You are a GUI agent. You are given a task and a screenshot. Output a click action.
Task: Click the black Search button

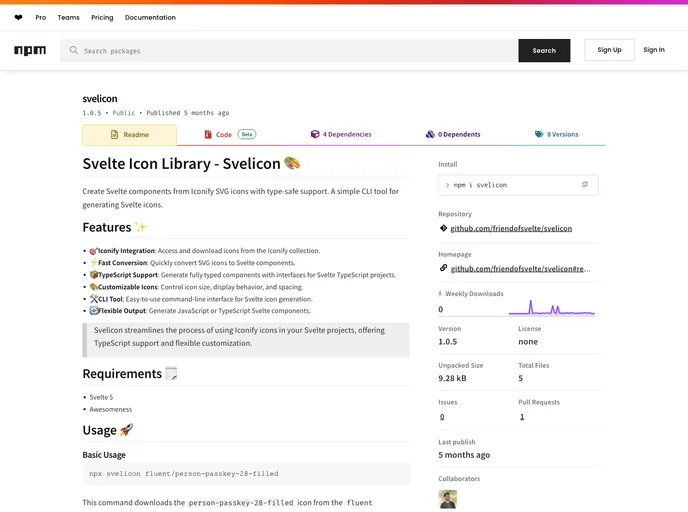(x=544, y=50)
